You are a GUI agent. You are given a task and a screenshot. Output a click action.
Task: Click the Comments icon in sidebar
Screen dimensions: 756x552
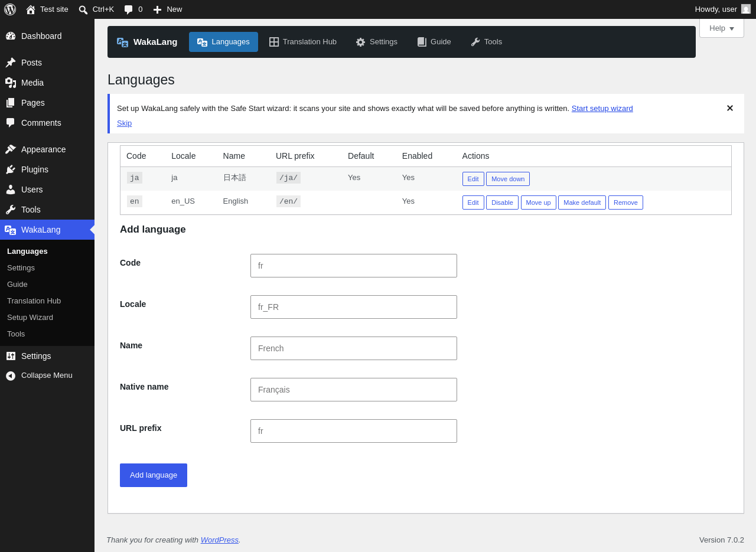click(x=11, y=123)
